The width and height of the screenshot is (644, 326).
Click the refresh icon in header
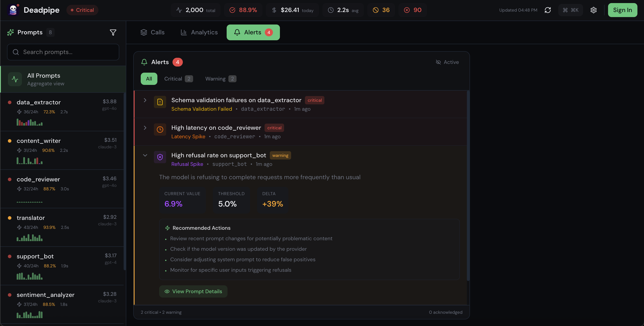click(548, 10)
